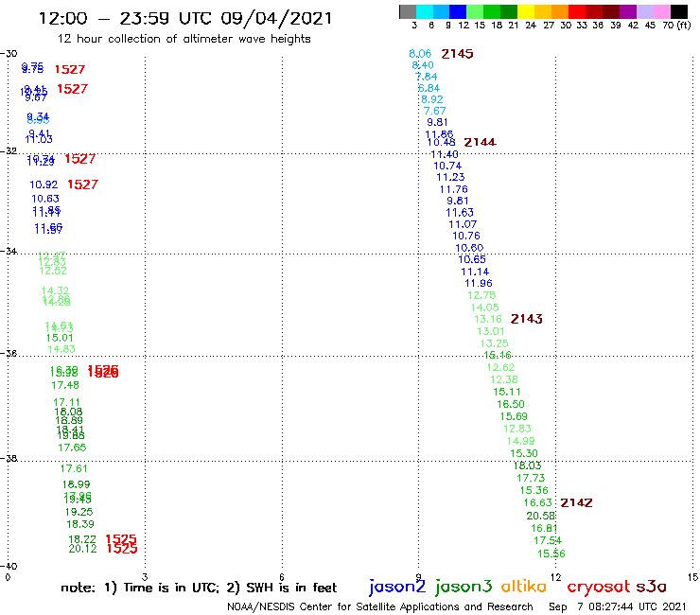Image resolution: width=700 pixels, height=615 pixels.
Task: Click the cyan swatch in color legend
Action: click(424, 11)
